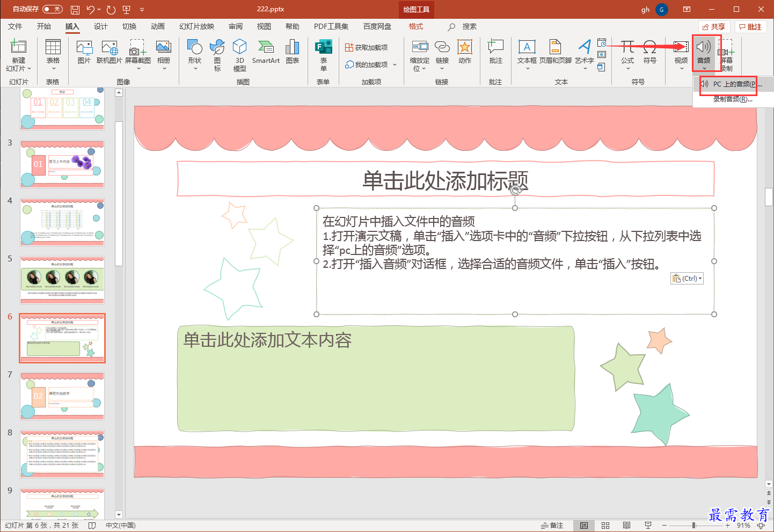Click the 3D Models (3D模型) icon
The image size is (774, 532).
click(x=239, y=47)
